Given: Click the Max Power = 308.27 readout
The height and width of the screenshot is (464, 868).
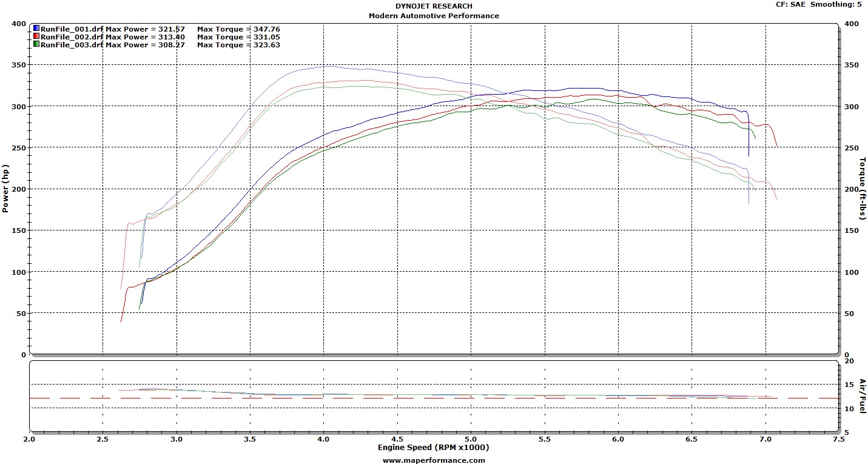Looking at the screenshot, I should [145, 44].
